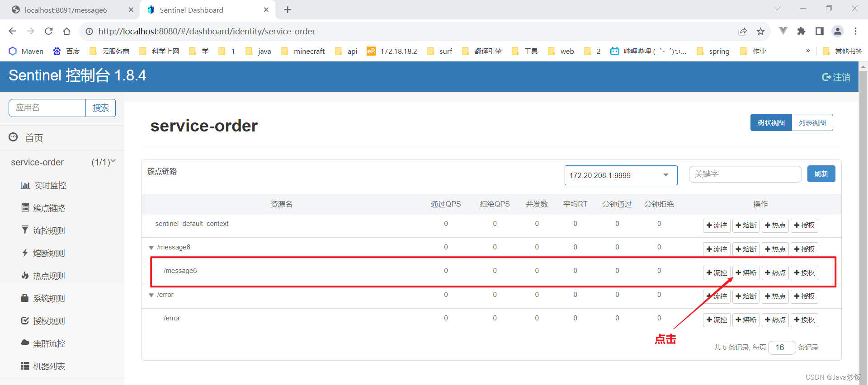868x385 pixels.
Task: Add 熔断 rule for sentinel_default_context
Action: pyautogui.click(x=746, y=225)
